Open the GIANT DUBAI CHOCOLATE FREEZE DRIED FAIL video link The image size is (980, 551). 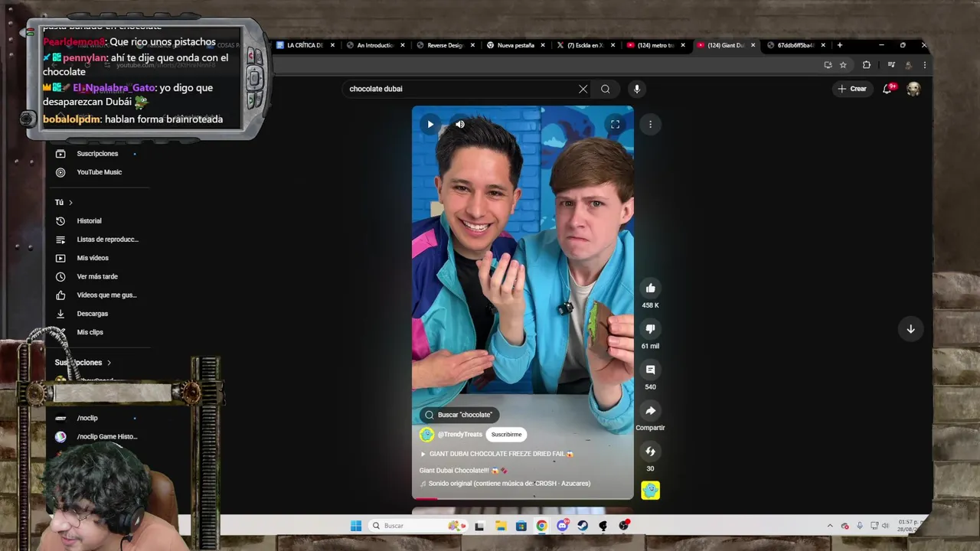pyautogui.click(x=497, y=454)
